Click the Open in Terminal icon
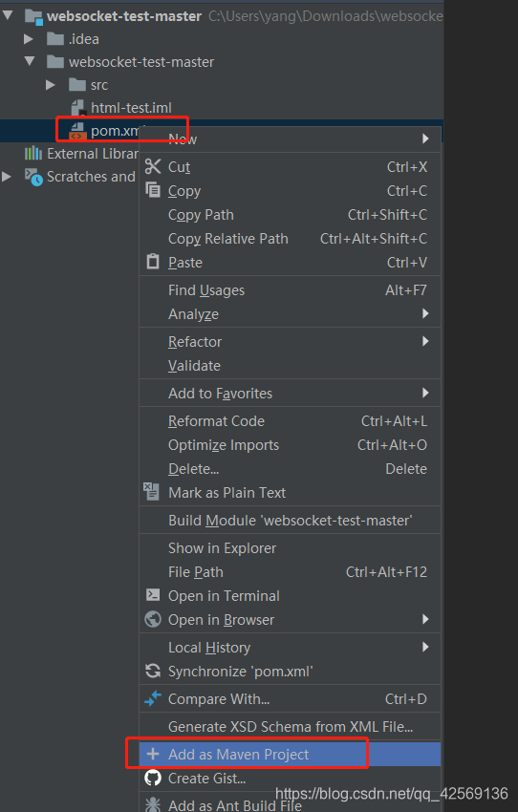 [153, 594]
